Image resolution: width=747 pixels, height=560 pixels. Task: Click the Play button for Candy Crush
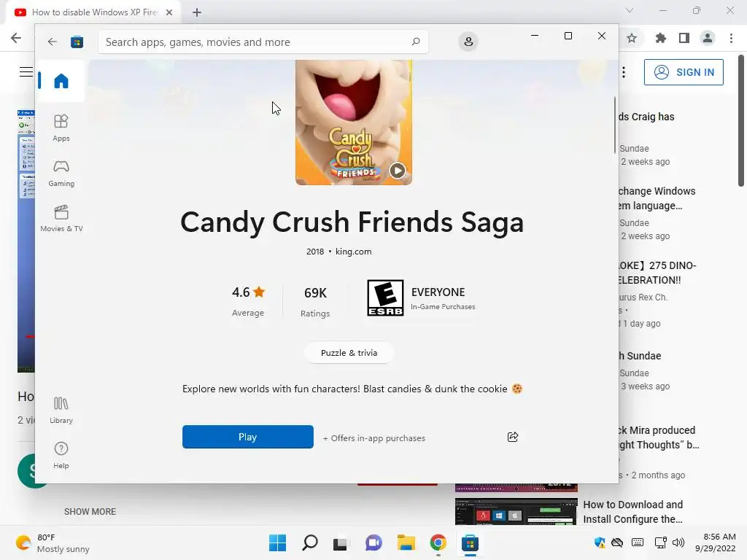coord(248,437)
